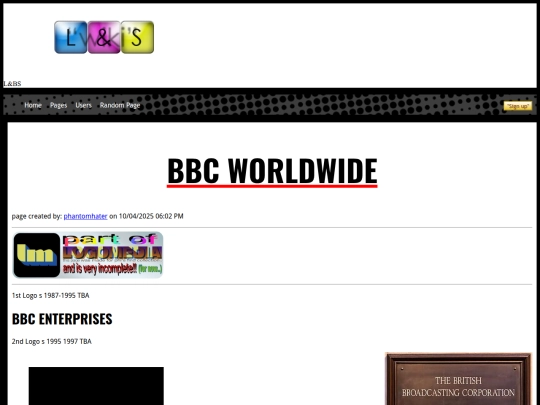Click the '2nd Logo s 1995 1997 TBA' text
Image resolution: width=540 pixels, height=405 pixels.
click(x=52, y=341)
